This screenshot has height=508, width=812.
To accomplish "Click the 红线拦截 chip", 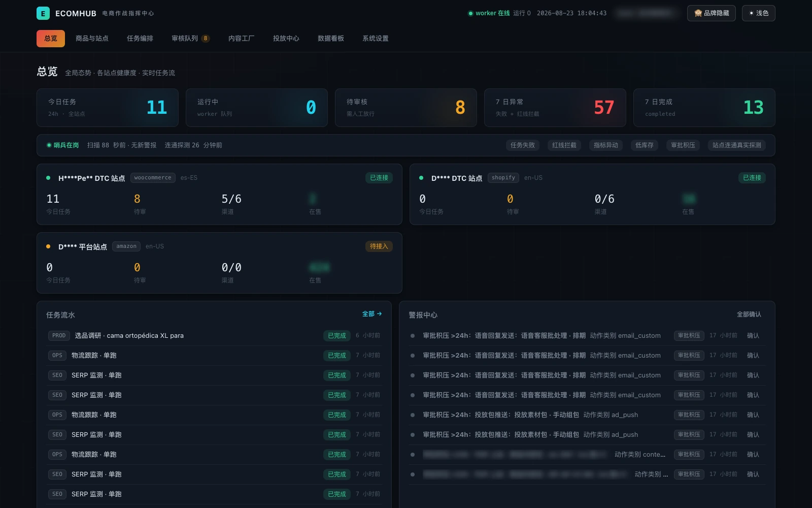I will coord(564,145).
